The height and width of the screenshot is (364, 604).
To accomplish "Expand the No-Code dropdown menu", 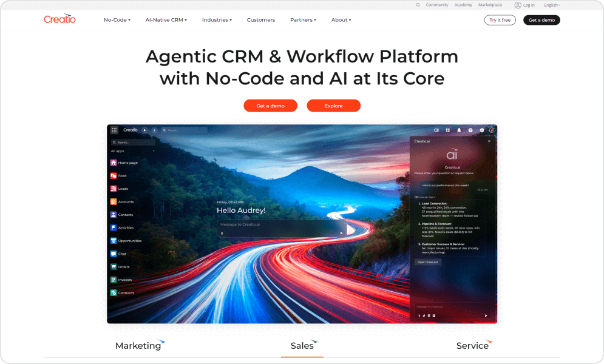I will [x=117, y=20].
